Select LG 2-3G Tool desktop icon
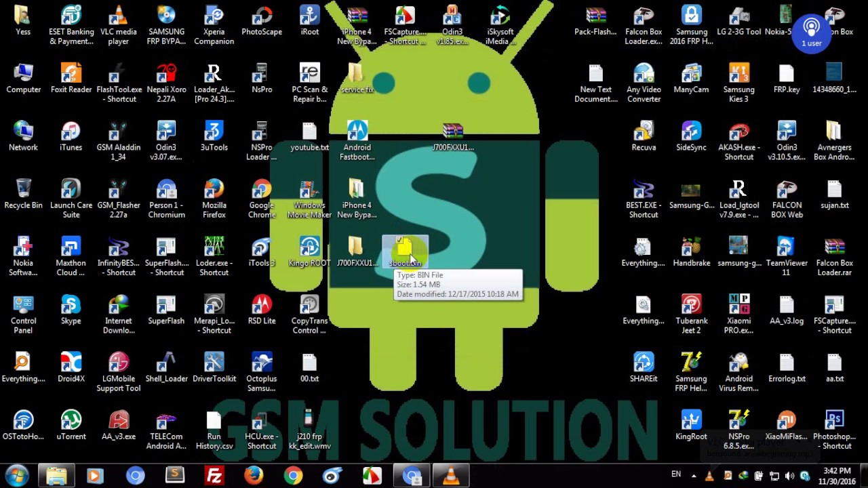The height and width of the screenshot is (488, 868). (x=739, y=20)
